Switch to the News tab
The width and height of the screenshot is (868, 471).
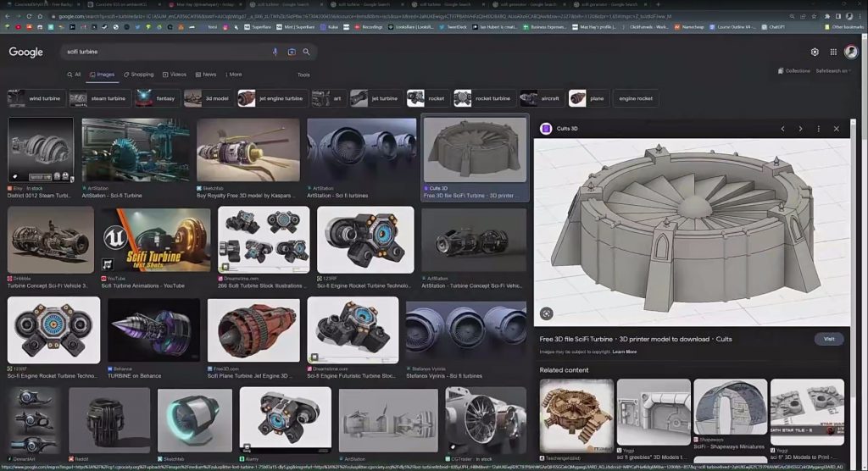[206, 75]
